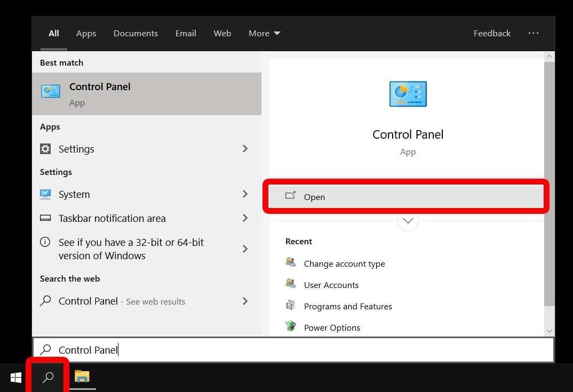Select the 32-bit or 64-bit version result
The height and width of the screenshot is (392, 573).
click(x=147, y=249)
